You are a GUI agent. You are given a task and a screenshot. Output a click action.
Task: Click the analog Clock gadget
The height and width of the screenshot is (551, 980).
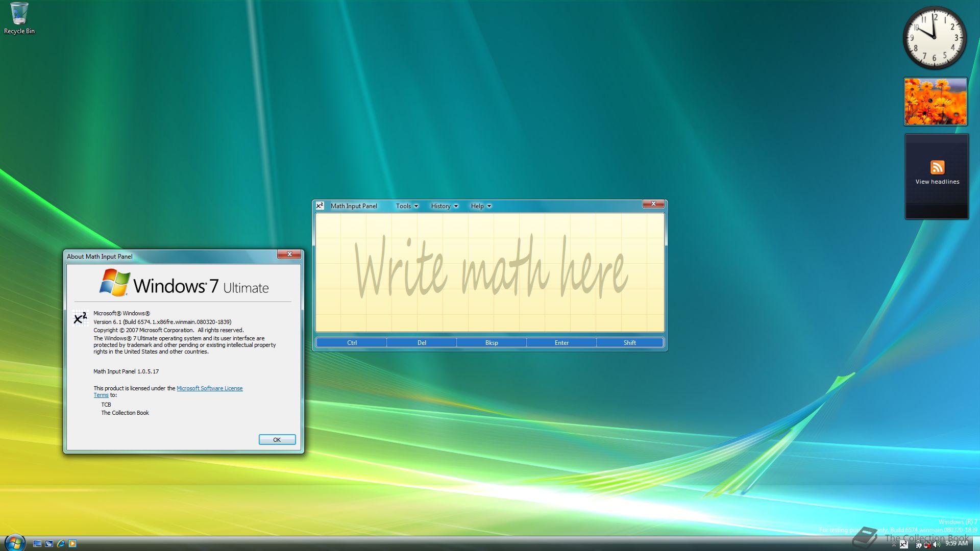[935, 38]
